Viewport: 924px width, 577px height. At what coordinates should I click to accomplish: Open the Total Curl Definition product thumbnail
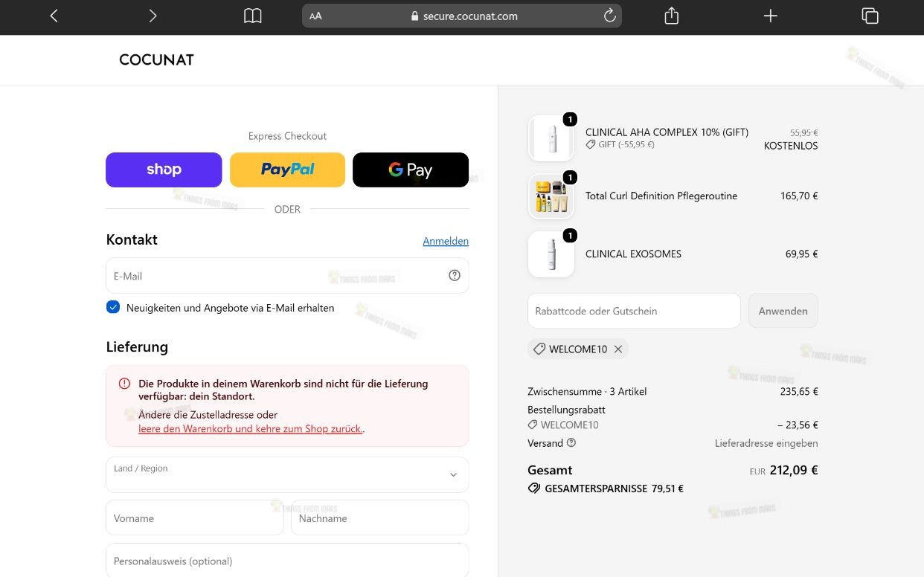551,196
